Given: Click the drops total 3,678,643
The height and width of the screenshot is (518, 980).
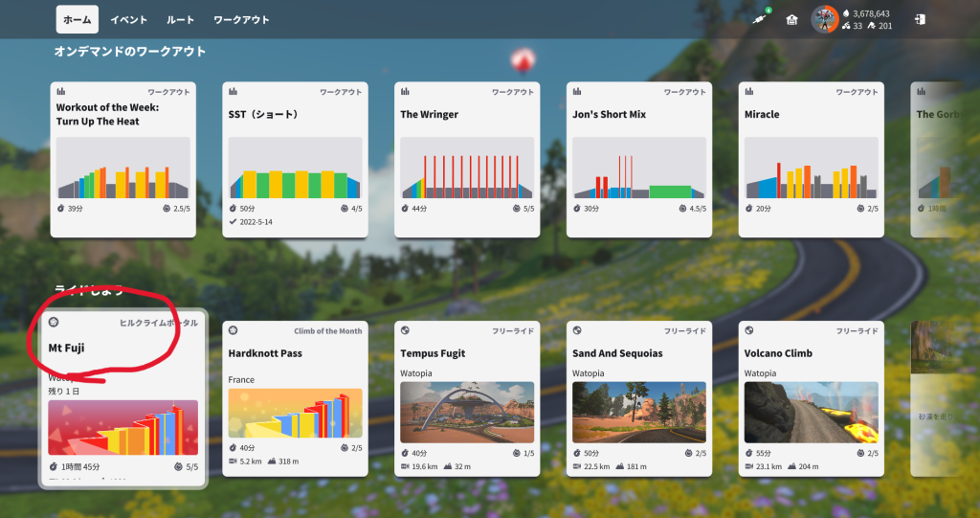Looking at the screenshot, I should [x=871, y=13].
